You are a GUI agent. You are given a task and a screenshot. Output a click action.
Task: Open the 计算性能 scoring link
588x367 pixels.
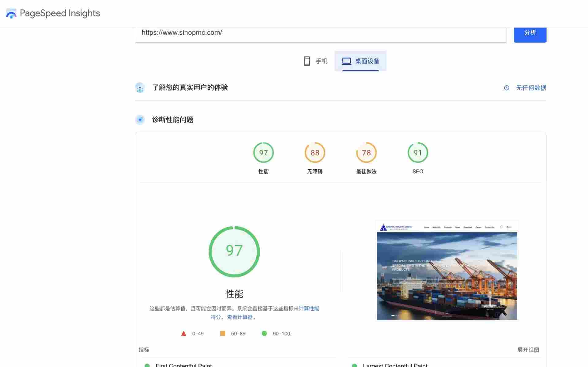point(309,308)
